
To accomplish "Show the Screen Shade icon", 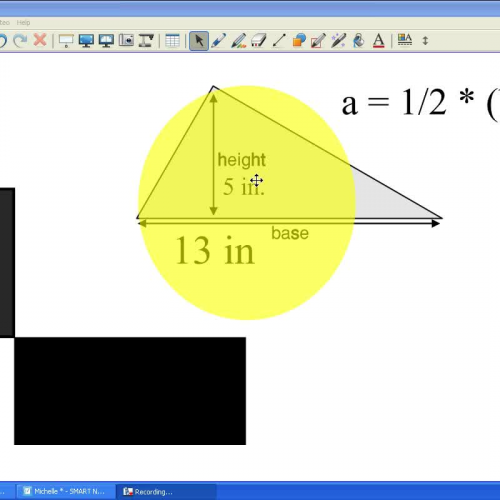I will [66, 41].
